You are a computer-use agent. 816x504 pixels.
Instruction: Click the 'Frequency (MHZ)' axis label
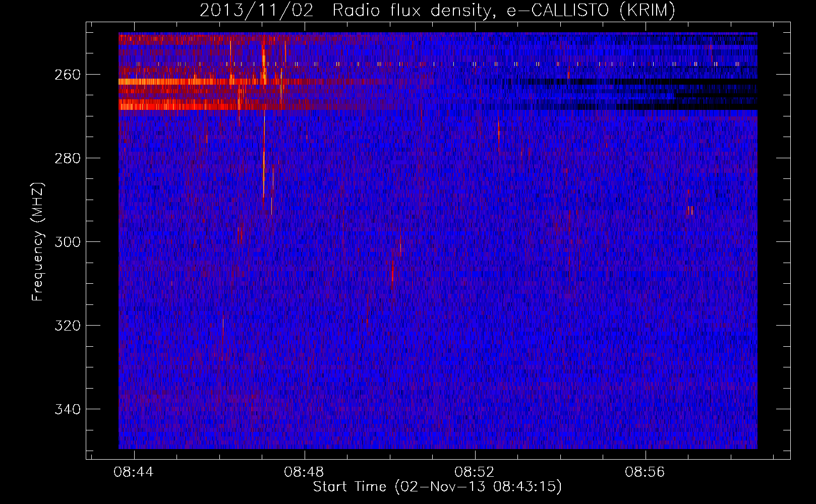[38, 241]
